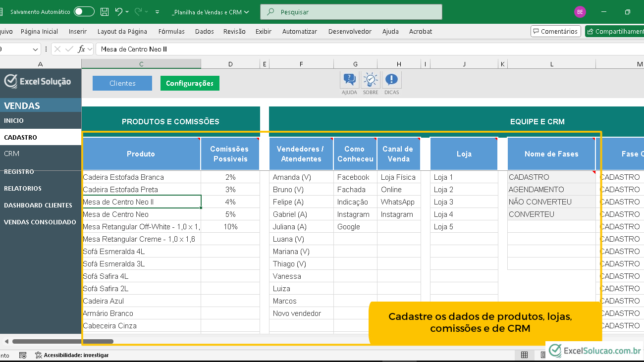The width and height of the screenshot is (644, 362).
Task: Open the Customize Quick Access Toolbar dropdown
Action: pyautogui.click(x=158, y=11)
